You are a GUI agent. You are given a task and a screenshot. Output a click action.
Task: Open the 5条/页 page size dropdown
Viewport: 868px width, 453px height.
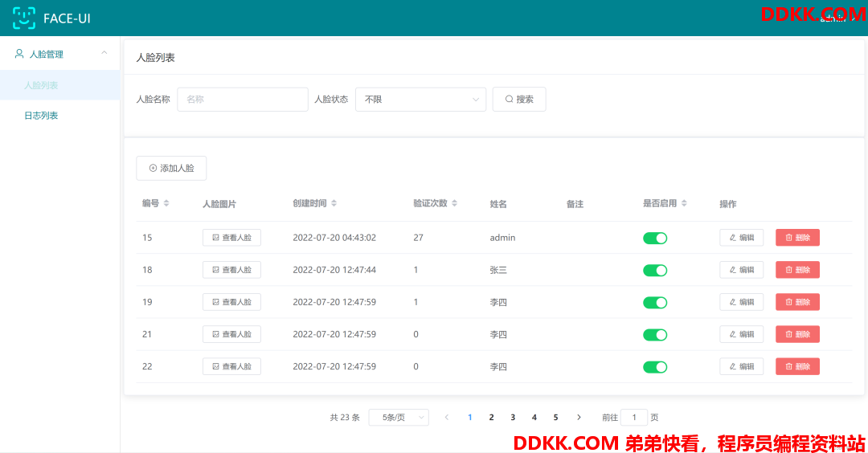click(399, 418)
